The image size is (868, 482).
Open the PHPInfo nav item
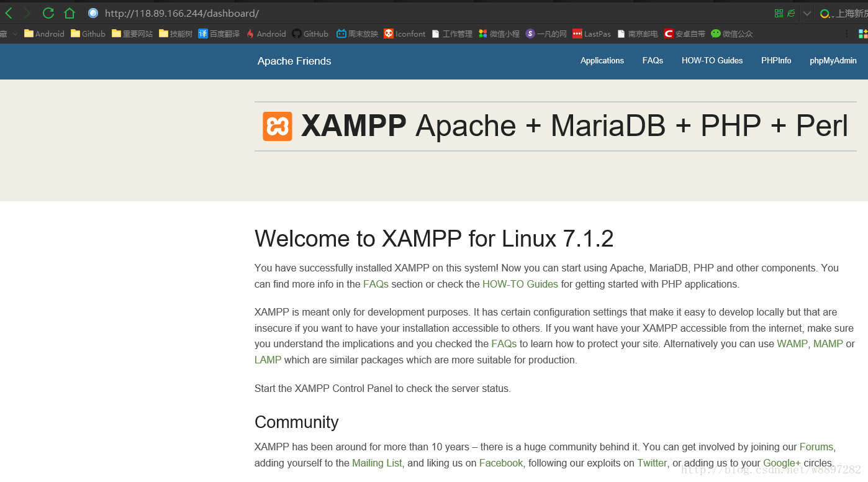coord(776,60)
